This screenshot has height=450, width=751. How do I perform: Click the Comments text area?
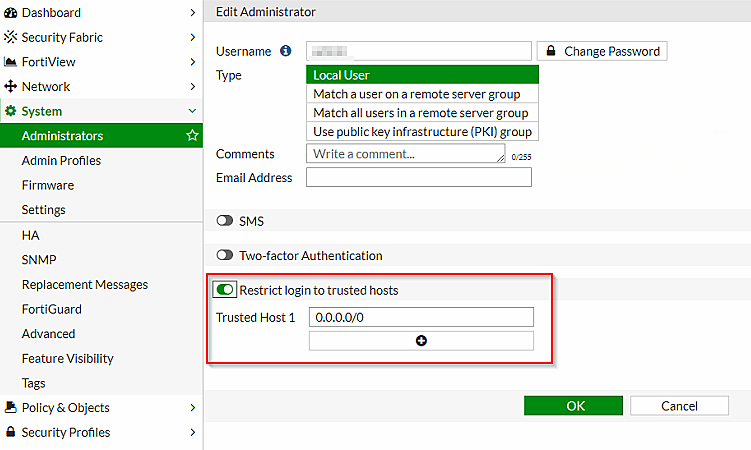click(x=405, y=154)
